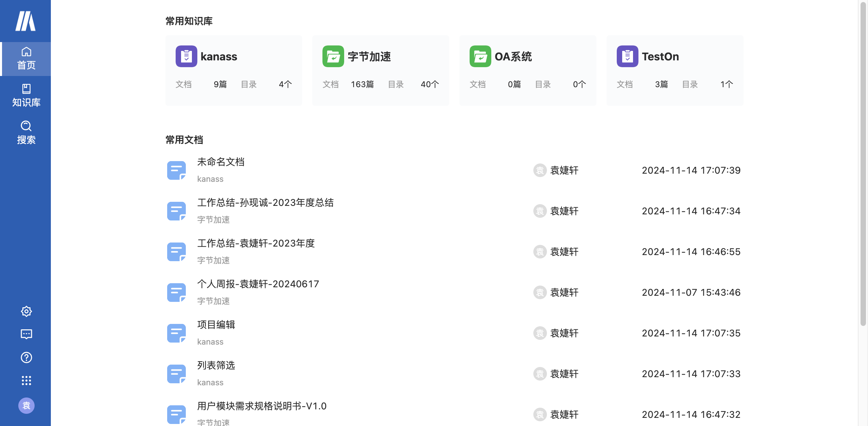Click the app logo at top left
This screenshot has width=868, height=426.
coord(25,21)
